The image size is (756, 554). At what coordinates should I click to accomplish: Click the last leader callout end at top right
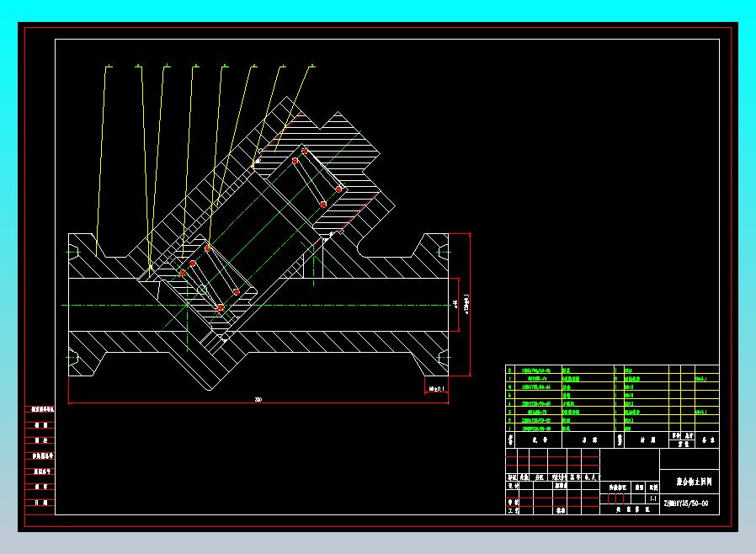point(311,65)
